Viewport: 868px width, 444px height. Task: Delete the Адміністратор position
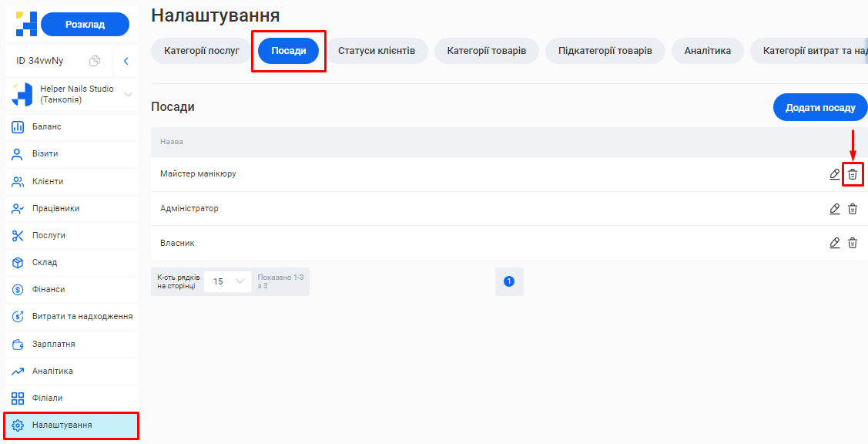coord(853,209)
